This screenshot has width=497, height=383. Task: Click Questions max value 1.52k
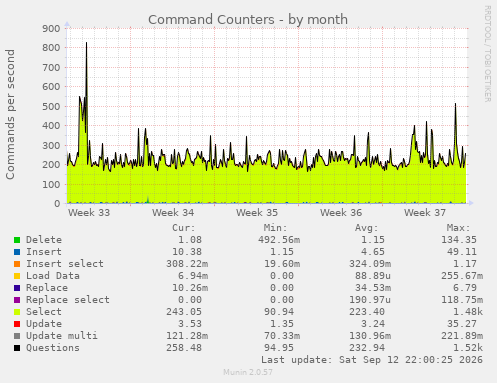[468, 348]
